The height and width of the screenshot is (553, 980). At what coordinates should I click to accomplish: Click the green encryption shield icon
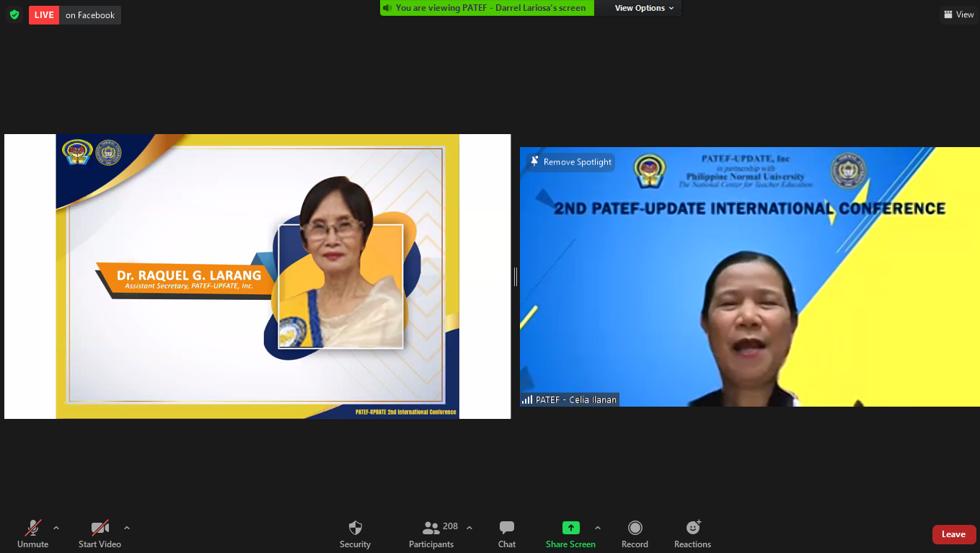pos(14,14)
